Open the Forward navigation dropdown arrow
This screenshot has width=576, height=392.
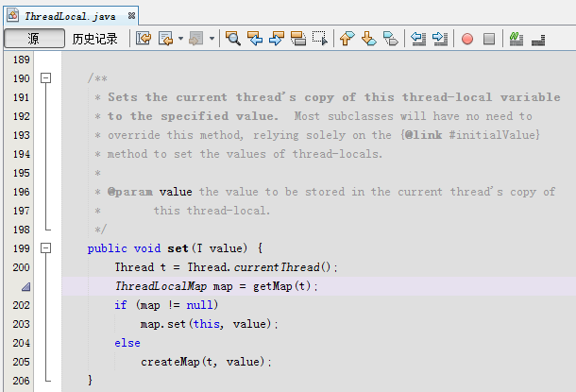212,38
